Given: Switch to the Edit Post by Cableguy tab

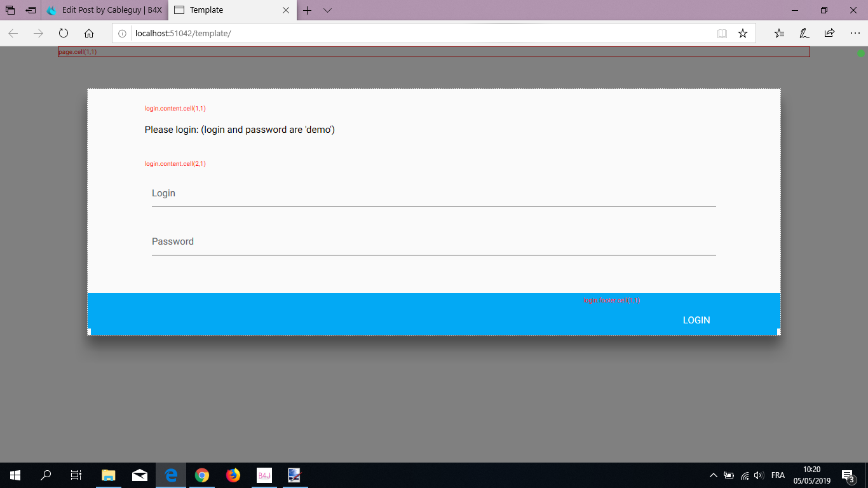Looking at the screenshot, I should pos(105,10).
